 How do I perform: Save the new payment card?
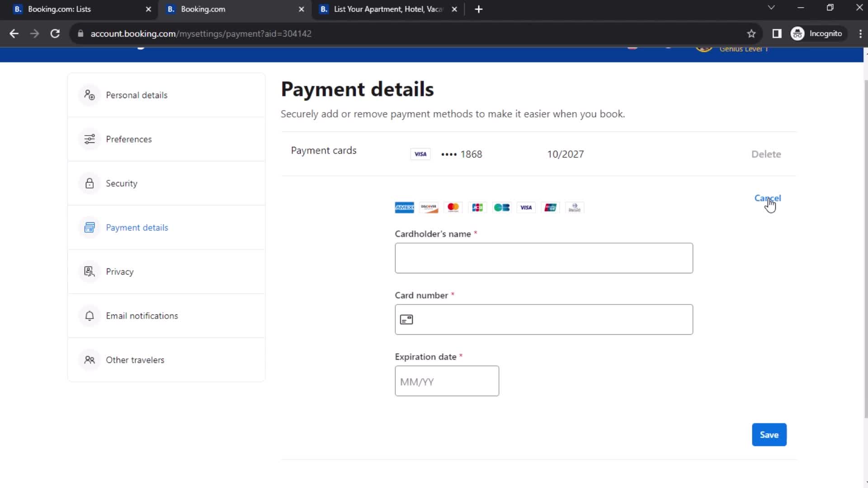point(769,435)
